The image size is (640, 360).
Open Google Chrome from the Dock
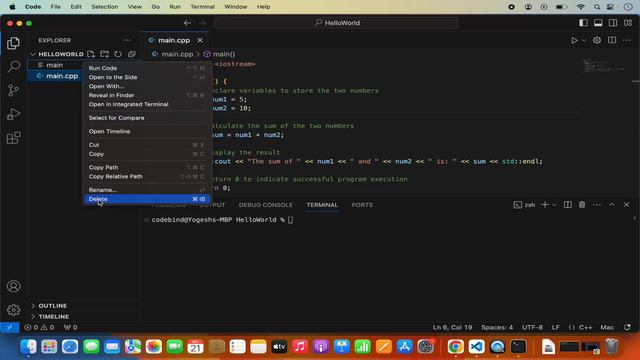[x=456, y=347]
